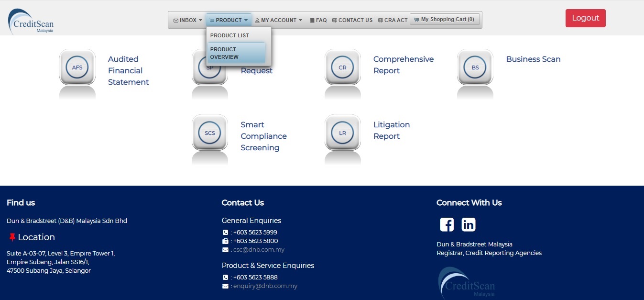Click Registrar, Credit Reporting Agencies text

[x=489, y=253]
